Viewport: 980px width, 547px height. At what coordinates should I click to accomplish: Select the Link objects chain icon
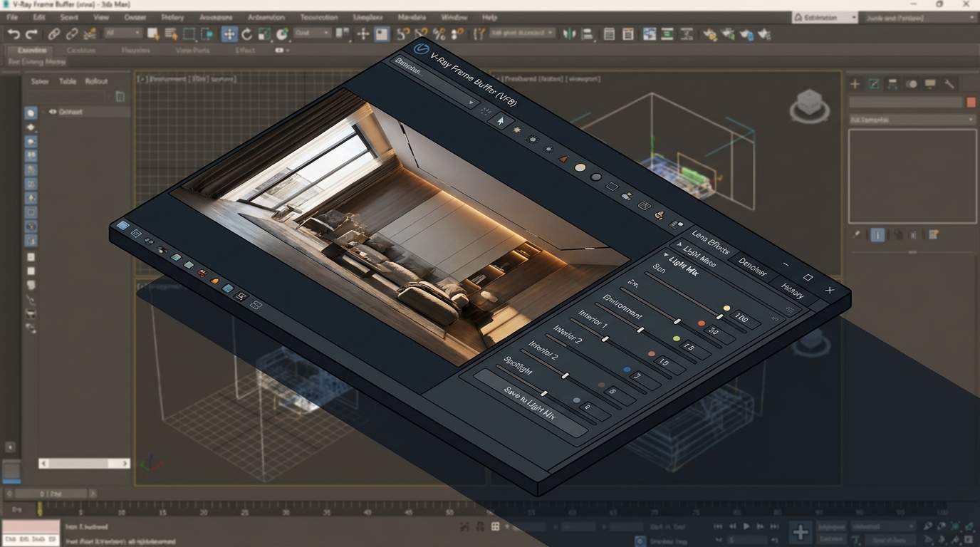(x=53, y=33)
